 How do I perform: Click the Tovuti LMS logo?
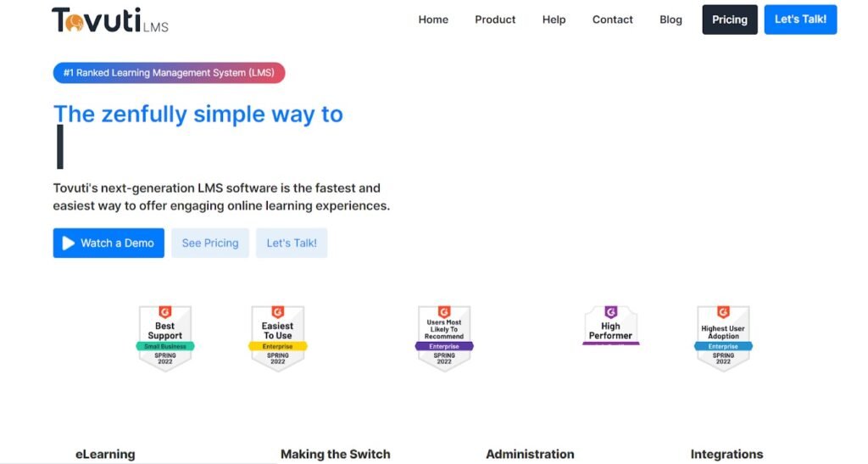click(x=109, y=20)
